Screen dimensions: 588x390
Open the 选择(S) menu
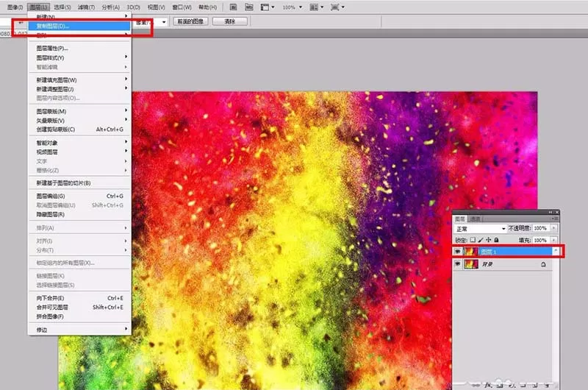[x=62, y=7]
